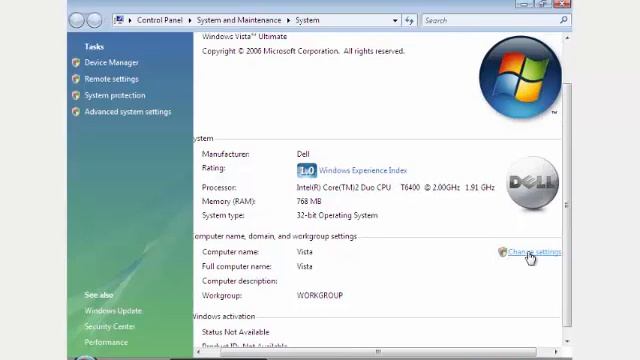Go forward with the Forward navigation button
Screen dimensions: 640x360
[94, 20]
